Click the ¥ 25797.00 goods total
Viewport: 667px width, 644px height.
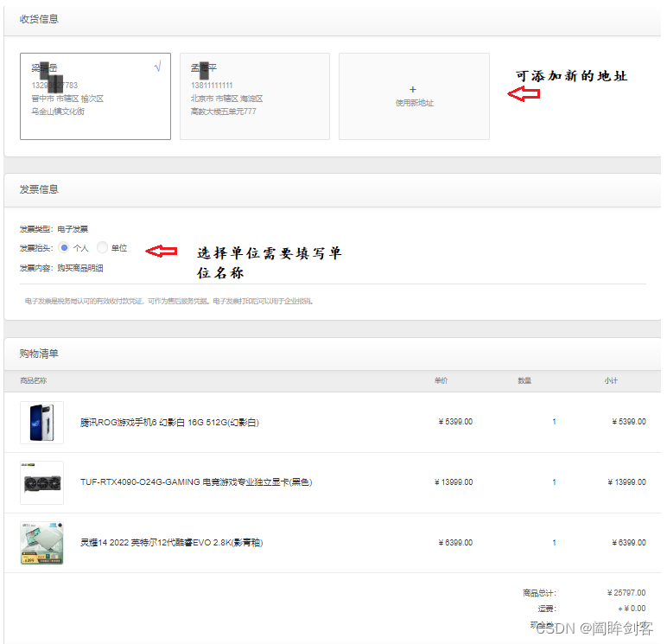[626, 593]
